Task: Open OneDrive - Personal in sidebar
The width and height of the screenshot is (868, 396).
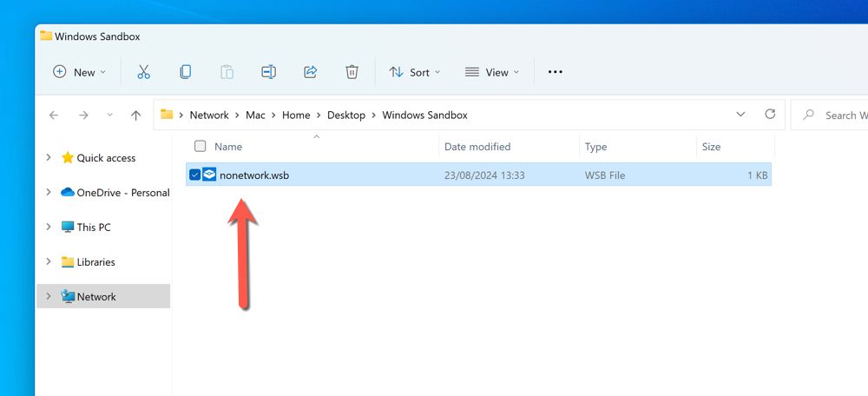Action: (x=115, y=193)
